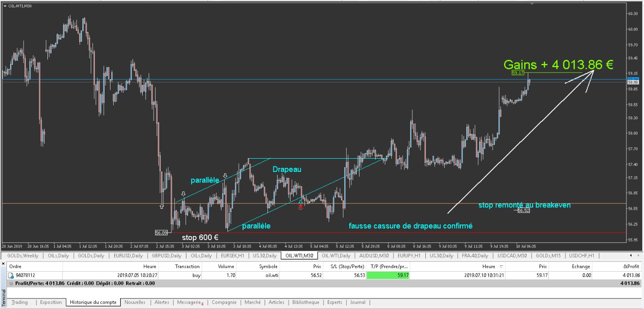Open the Messagerie tab with 6 messages

coord(190,302)
